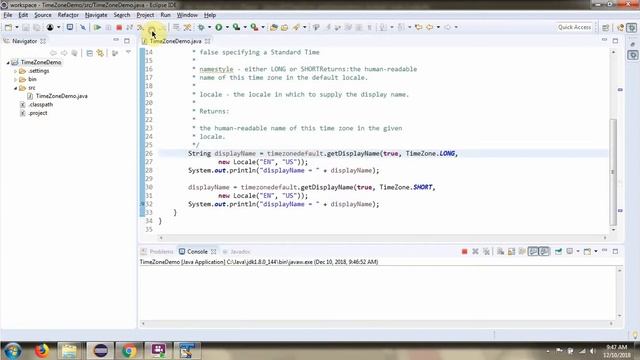Click the editor horizontal scrollbar

tap(382, 238)
